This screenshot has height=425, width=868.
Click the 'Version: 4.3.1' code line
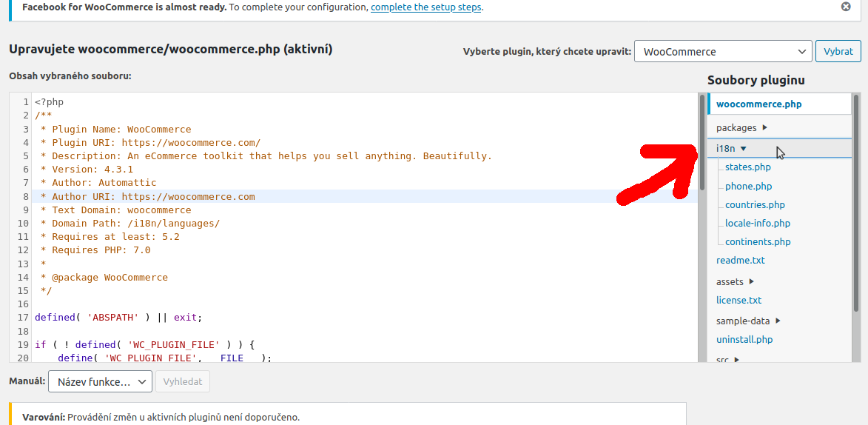tap(87, 170)
